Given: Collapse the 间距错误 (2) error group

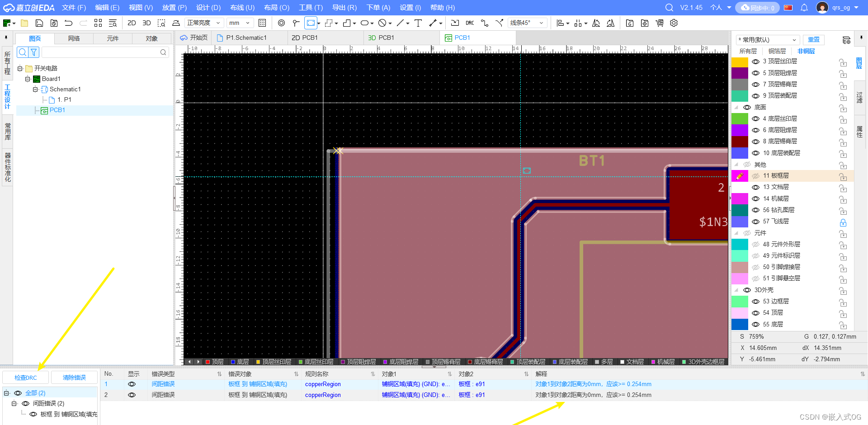Looking at the screenshot, I should pyautogui.click(x=14, y=404).
